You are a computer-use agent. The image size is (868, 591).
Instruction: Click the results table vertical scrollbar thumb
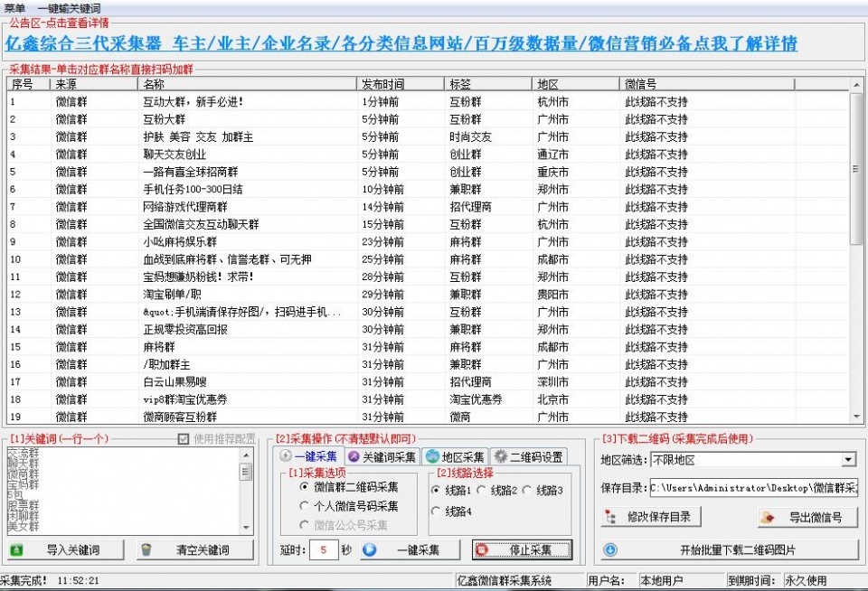856,168
